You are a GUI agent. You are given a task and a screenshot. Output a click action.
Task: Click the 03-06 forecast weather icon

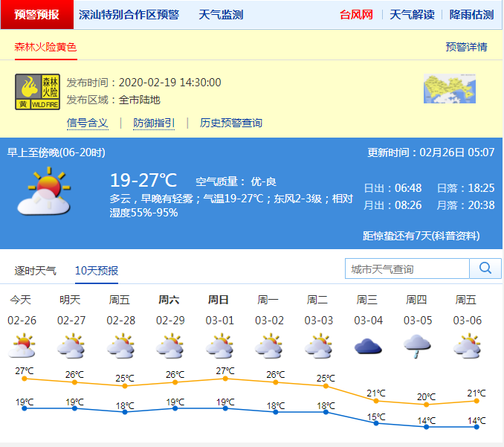tap(467, 346)
